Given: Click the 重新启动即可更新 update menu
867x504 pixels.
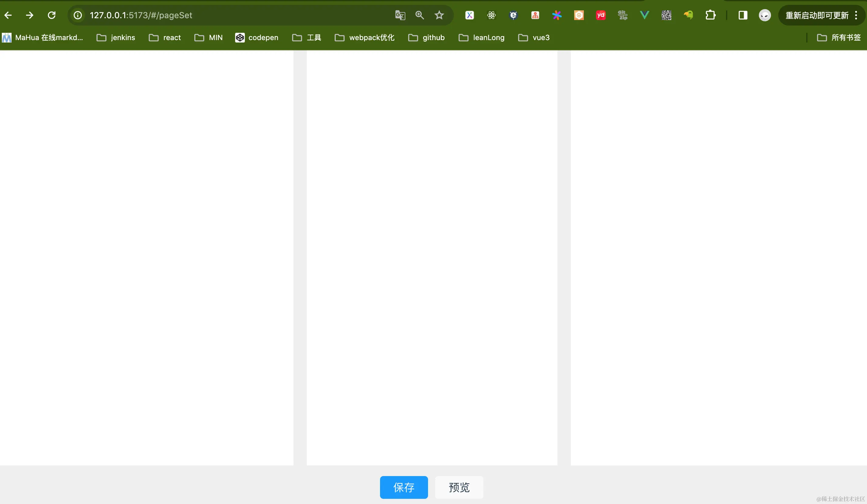Looking at the screenshot, I should click(x=817, y=15).
